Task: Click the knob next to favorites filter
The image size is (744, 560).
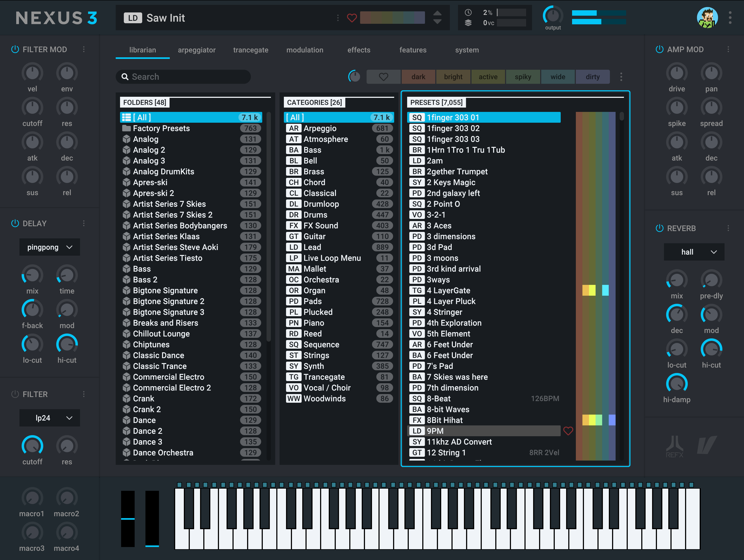Action: tap(354, 77)
